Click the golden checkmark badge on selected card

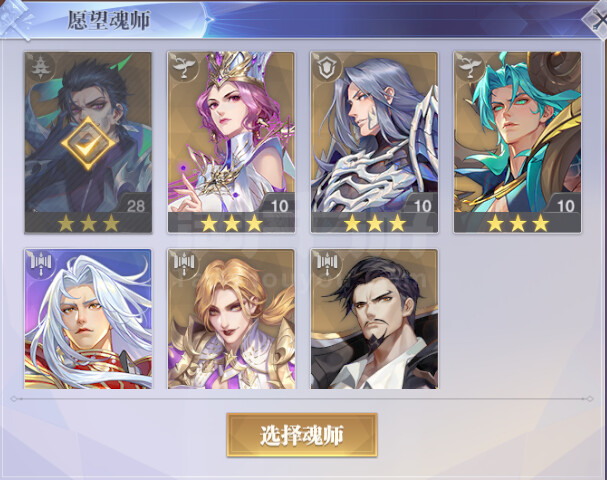tap(88, 143)
